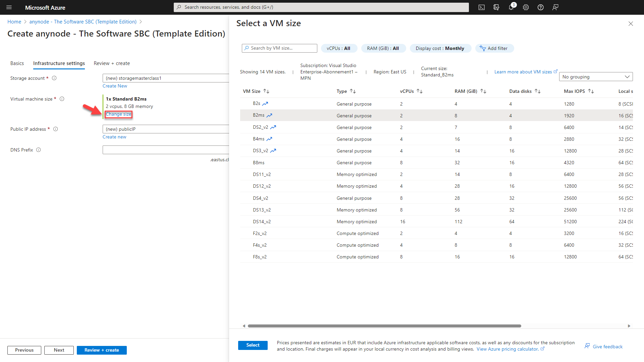This screenshot has width=644, height=362.
Task: Open Cloud Shell from the top bar
Action: click(481, 7)
